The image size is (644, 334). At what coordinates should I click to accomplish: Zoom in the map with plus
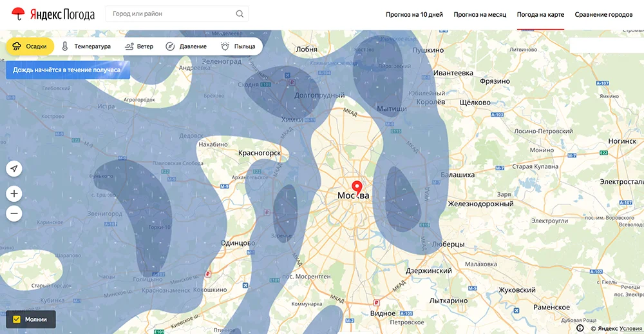(14, 193)
